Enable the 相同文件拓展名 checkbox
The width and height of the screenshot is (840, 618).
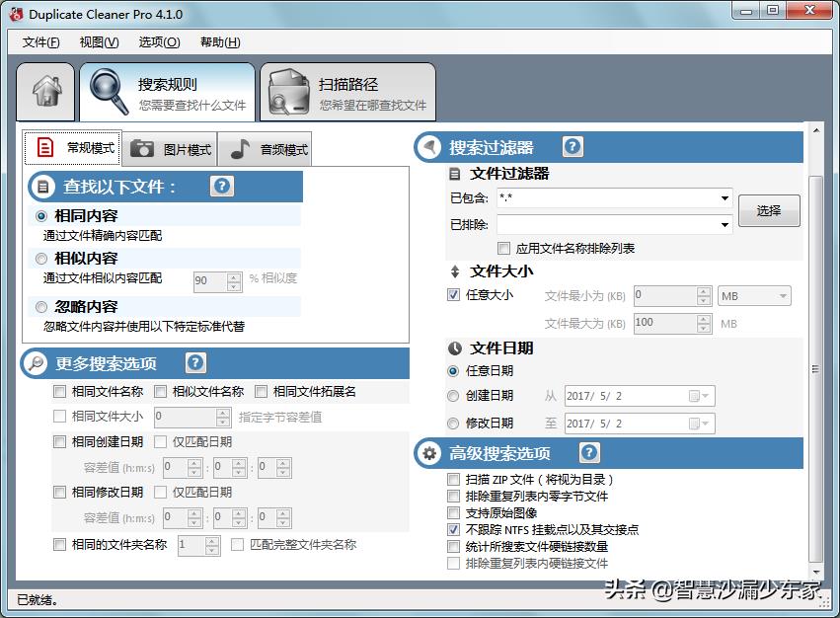261,392
